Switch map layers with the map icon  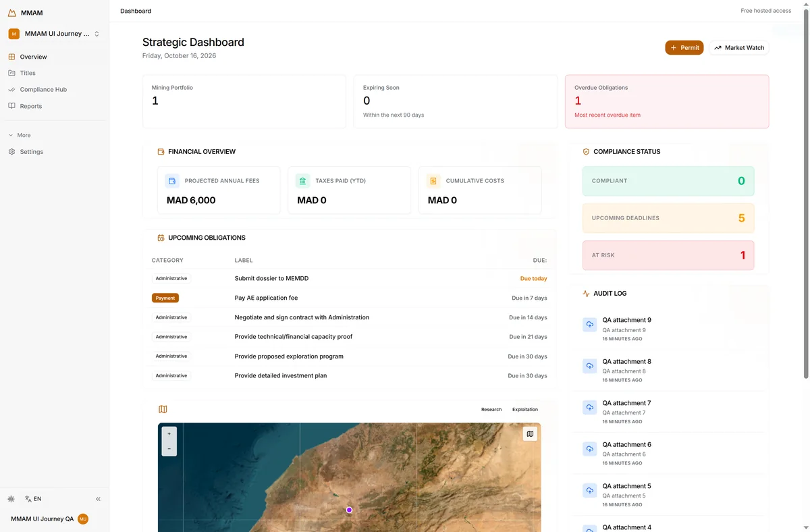tap(530, 434)
